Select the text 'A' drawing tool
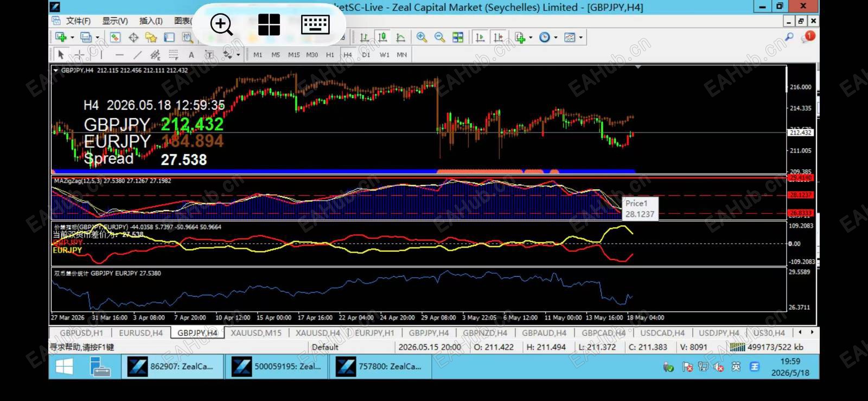This screenshot has width=868, height=401. click(x=191, y=54)
